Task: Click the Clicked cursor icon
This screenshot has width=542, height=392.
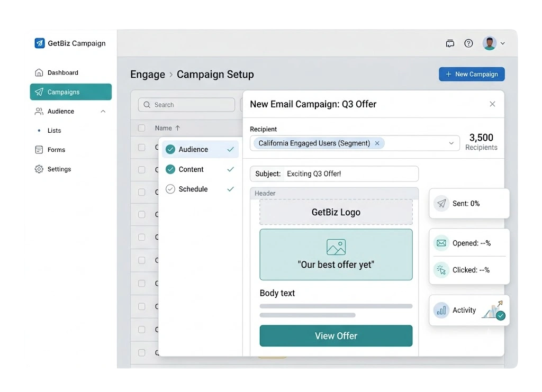Action: point(441,270)
